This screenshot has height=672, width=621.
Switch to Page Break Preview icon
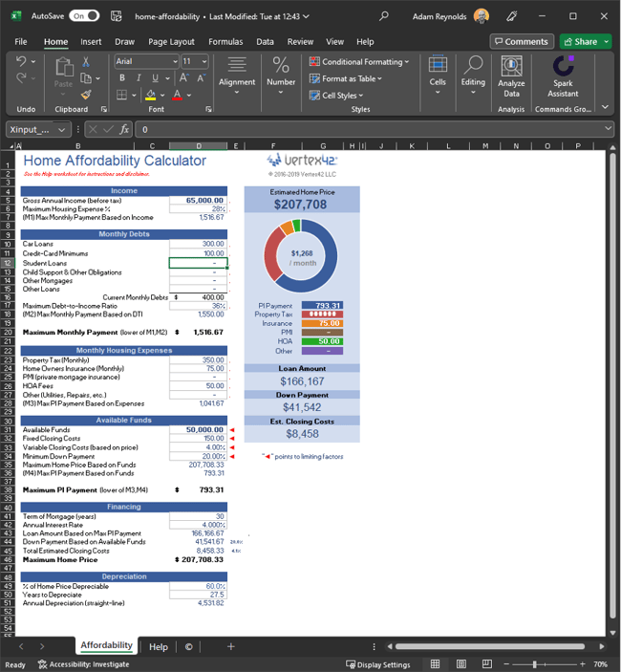tap(487, 664)
